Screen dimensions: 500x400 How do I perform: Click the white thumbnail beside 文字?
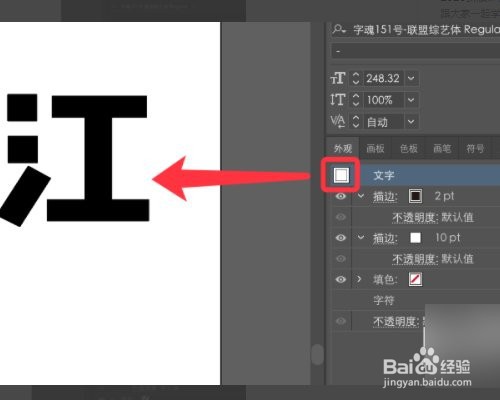341,175
